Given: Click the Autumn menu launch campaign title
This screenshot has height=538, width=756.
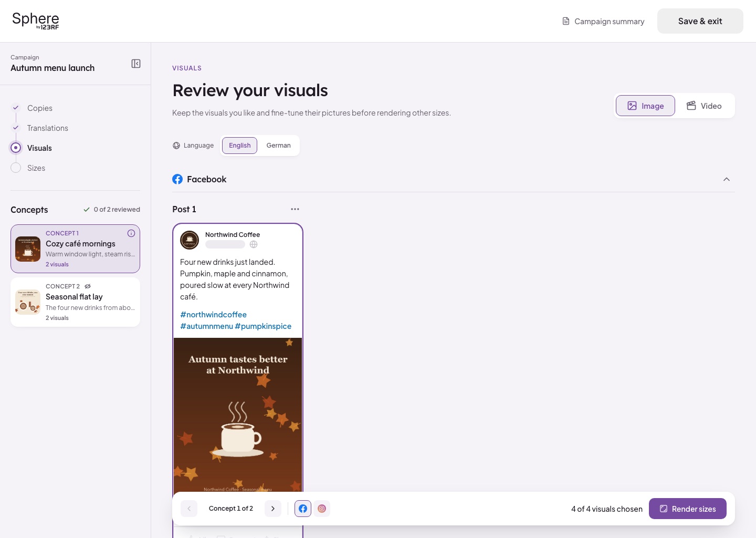Looking at the screenshot, I should [52, 68].
